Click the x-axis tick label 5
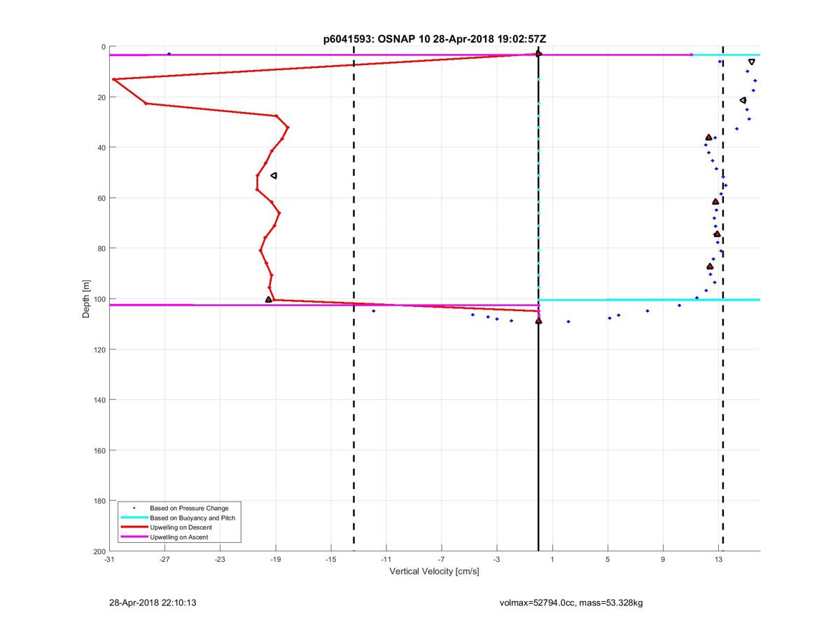This screenshot has width=840, height=620. tap(608, 559)
